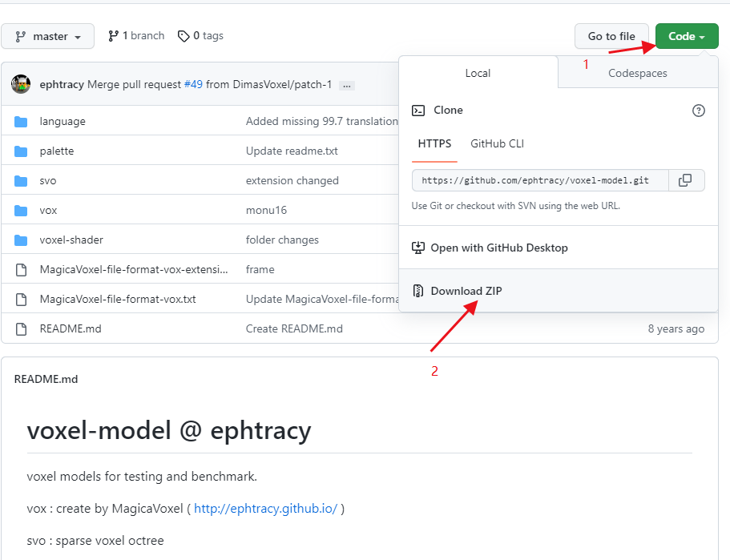Click the README.md file icon
Viewport: 730px width, 560px height.
[21, 328]
